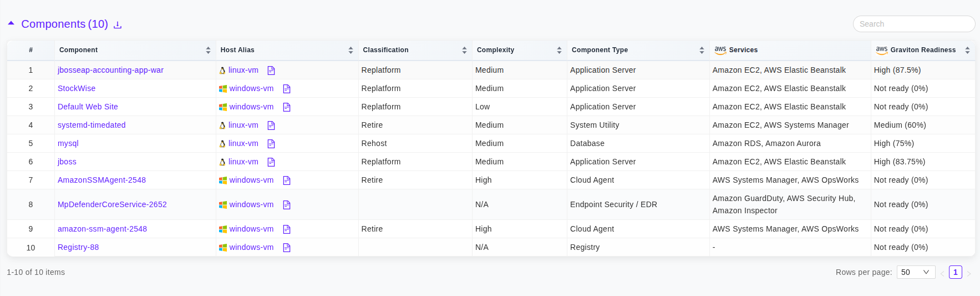This screenshot has height=296, width=980.
Task: Click the components Search field
Action: (914, 24)
